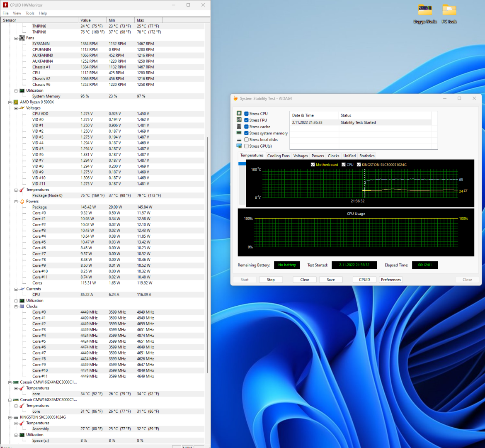Screen dimensions: 485x448
Task: Toggle the Motherboard graph legend checkbox
Action: (313, 165)
